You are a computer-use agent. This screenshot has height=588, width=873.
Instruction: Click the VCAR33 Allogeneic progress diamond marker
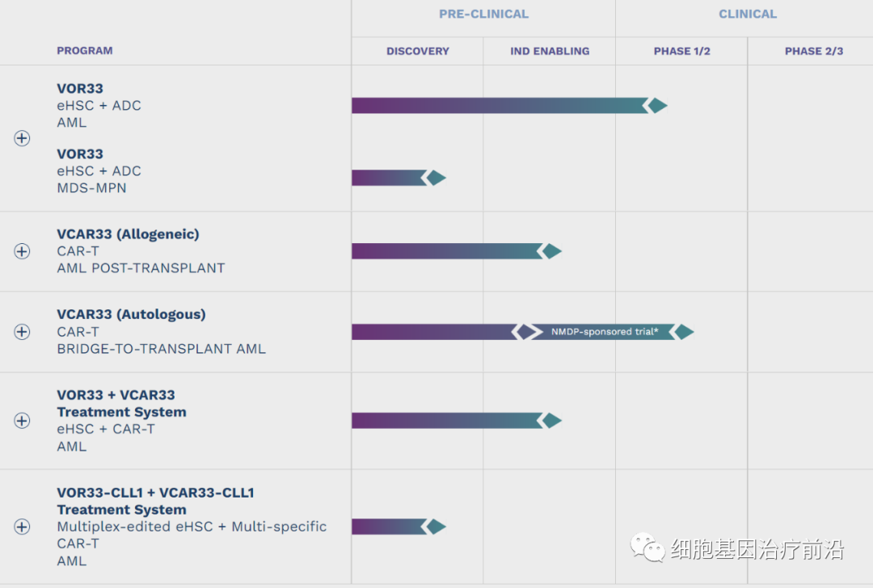click(552, 251)
